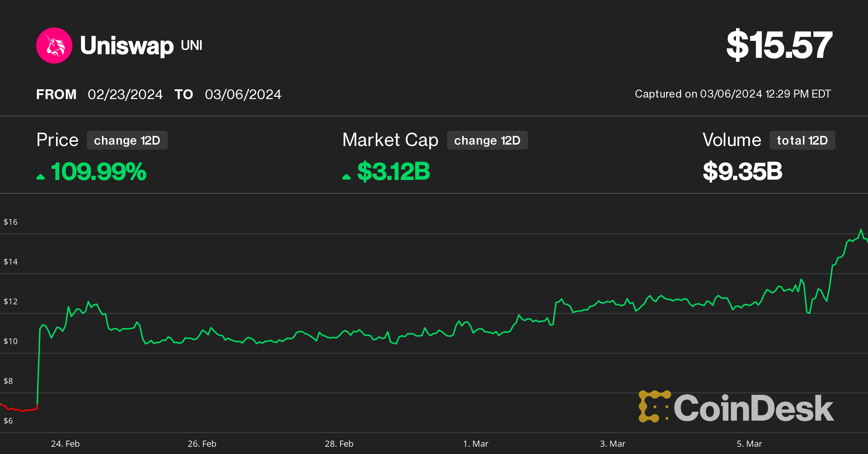Click the green arrow beside $3.12B
The image size is (868, 454).
click(x=346, y=176)
